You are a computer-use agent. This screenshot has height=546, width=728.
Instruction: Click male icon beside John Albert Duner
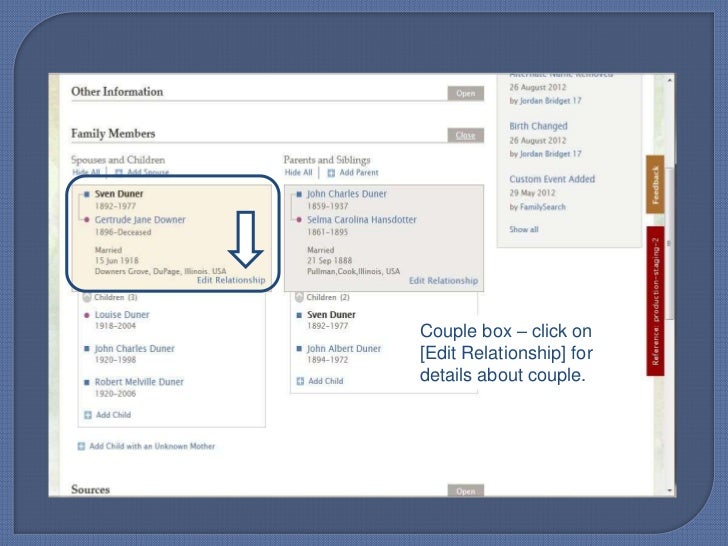(x=299, y=348)
